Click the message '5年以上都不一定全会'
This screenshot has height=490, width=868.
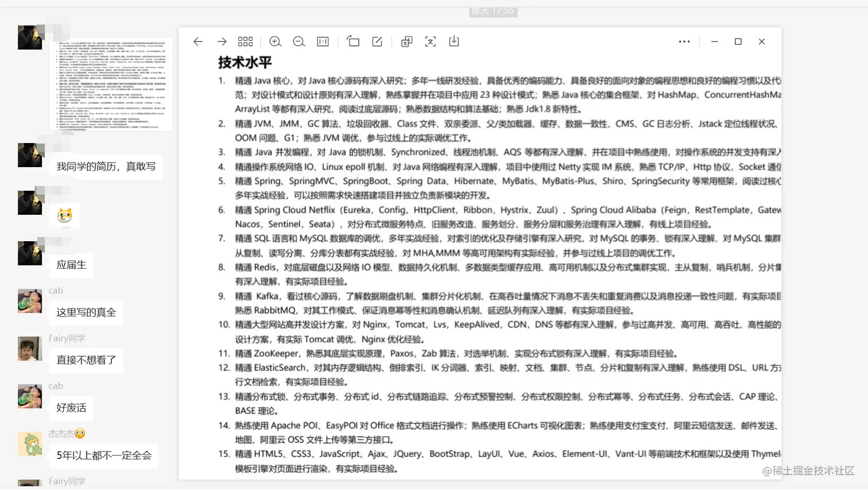point(104,456)
